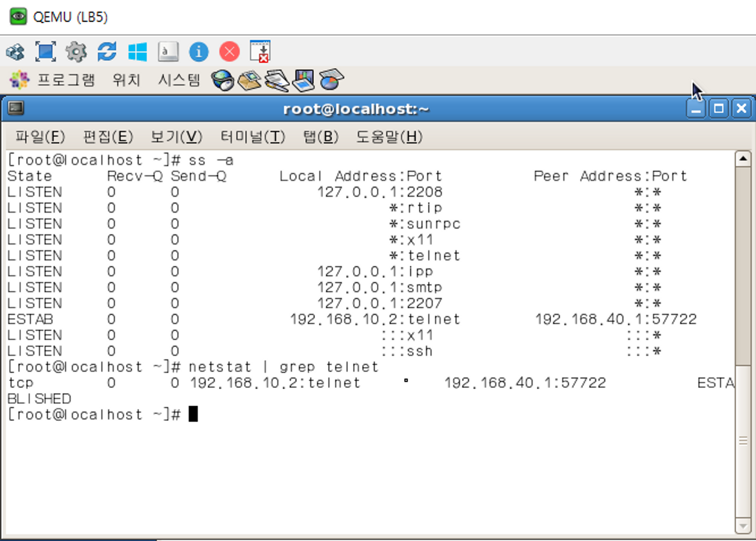
Task: Open the 시스템 (System) menu
Action: (179, 80)
